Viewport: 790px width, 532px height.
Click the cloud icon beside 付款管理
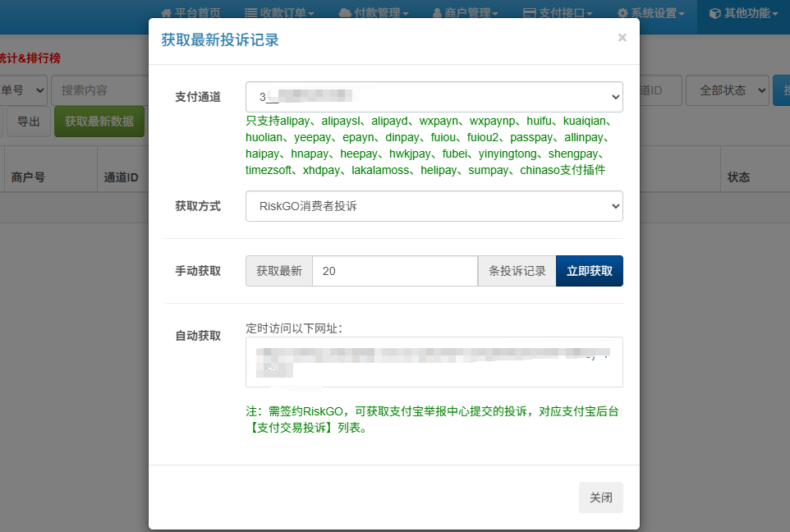click(346, 13)
